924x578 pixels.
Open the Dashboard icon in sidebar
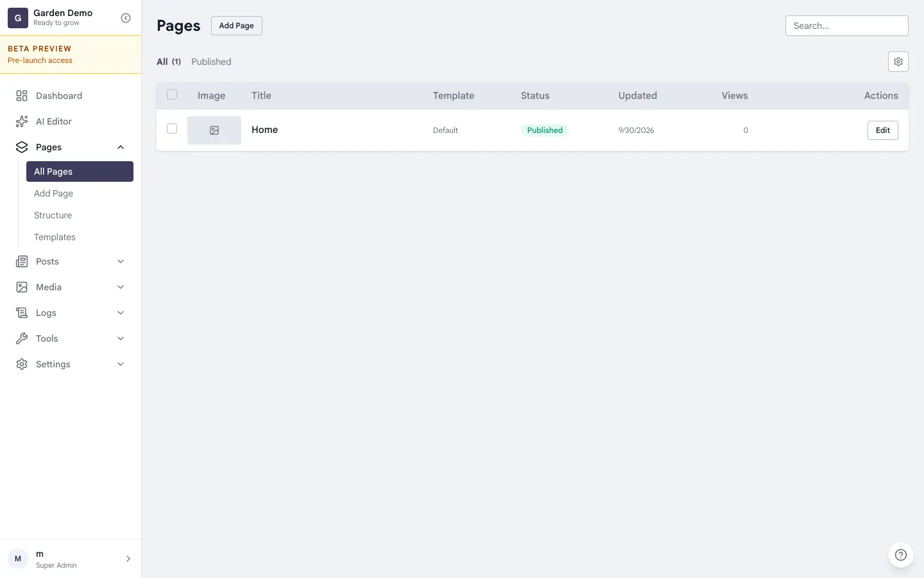tap(22, 96)
